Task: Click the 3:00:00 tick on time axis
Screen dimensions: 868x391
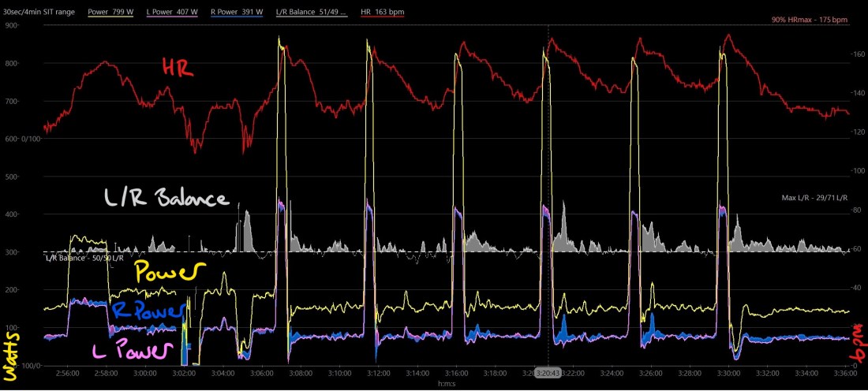Action: (144, 372)
